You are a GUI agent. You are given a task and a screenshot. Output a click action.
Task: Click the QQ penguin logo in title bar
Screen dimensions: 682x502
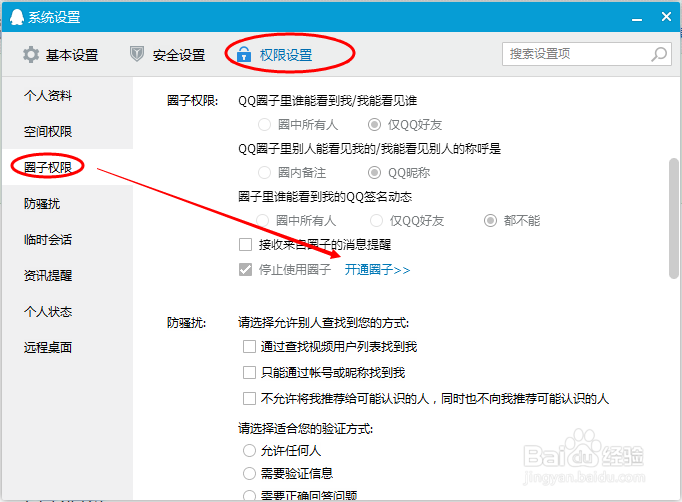[x=17, y=17]
